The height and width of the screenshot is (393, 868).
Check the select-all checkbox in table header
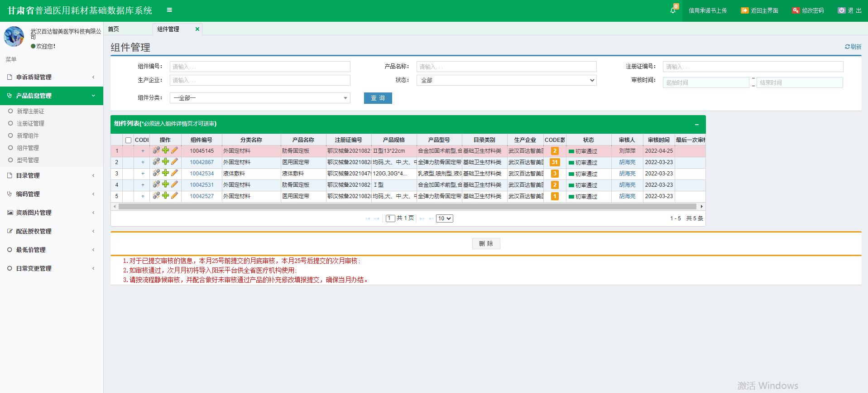[x=129, y=140]
